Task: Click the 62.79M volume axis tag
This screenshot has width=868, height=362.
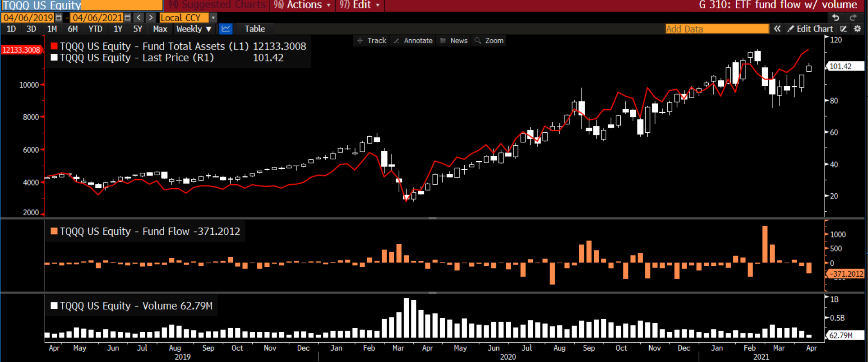Action: (x=845, y=335)
